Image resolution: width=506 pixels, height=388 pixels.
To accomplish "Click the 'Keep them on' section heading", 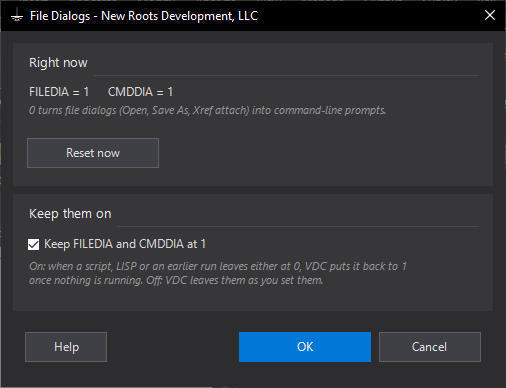I will pyautogui.click(x=70, y=214).
